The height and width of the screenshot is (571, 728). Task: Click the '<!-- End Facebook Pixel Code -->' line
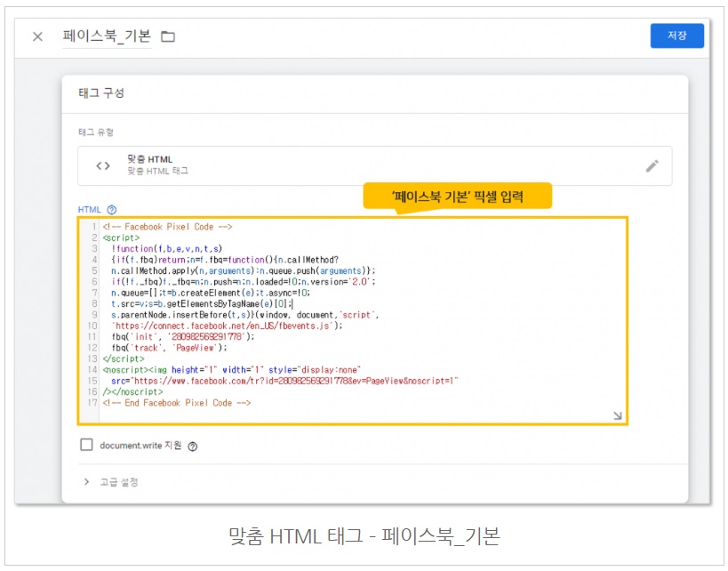coord(176,403)
